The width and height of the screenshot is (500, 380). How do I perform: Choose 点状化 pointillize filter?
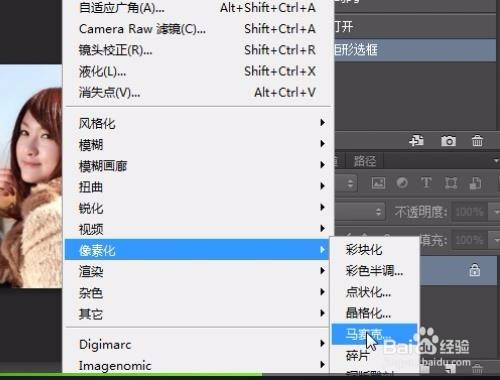click(x=374, y=292)
